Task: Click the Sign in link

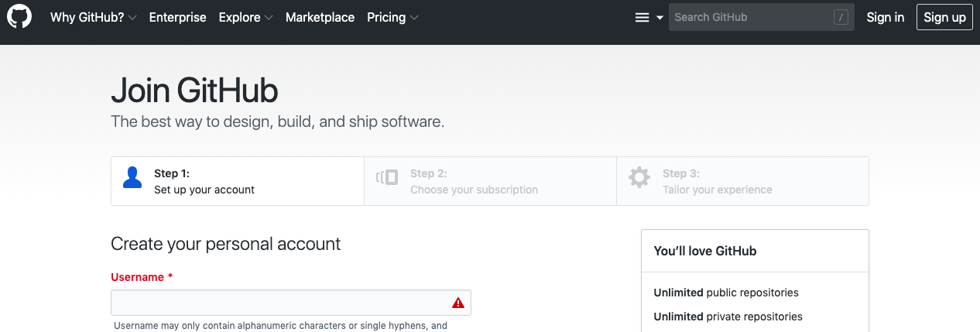Action: (x=885, y=17)
